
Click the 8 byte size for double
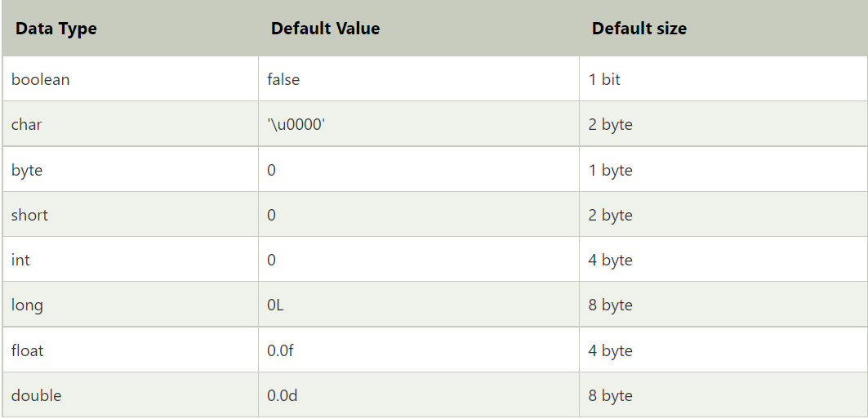coord(610,395)
